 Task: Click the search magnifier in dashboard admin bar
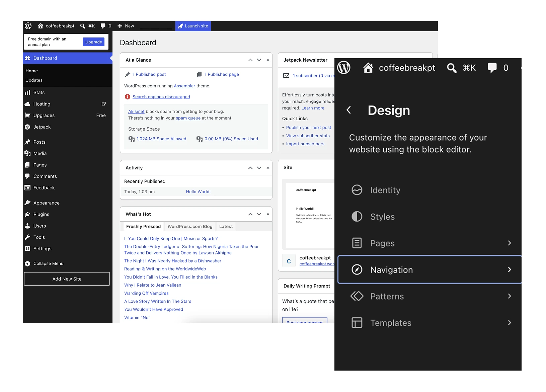83,26
